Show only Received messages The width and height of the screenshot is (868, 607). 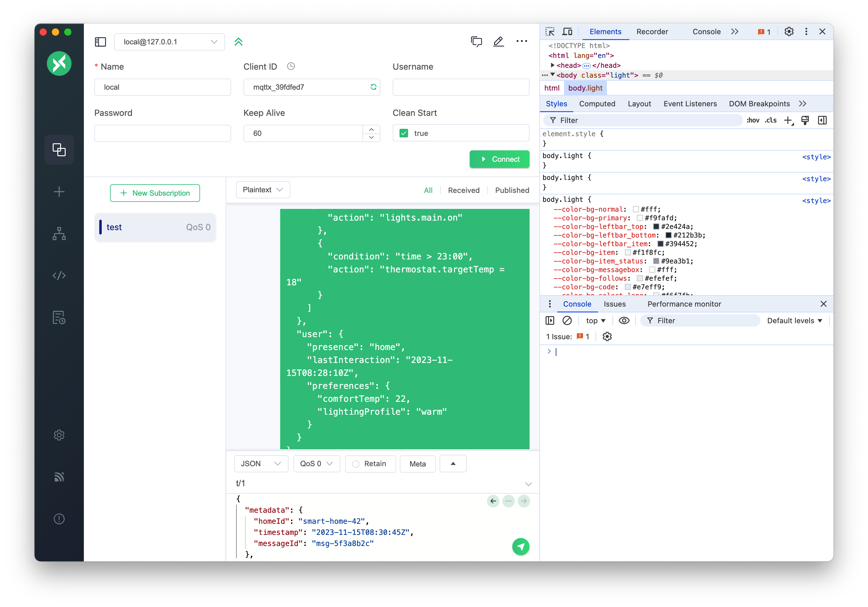[464, 190]
